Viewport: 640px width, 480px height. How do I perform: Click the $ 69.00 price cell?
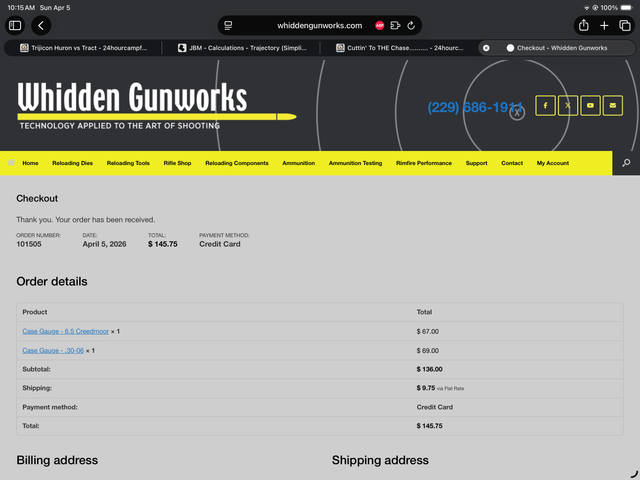[427, 351]
